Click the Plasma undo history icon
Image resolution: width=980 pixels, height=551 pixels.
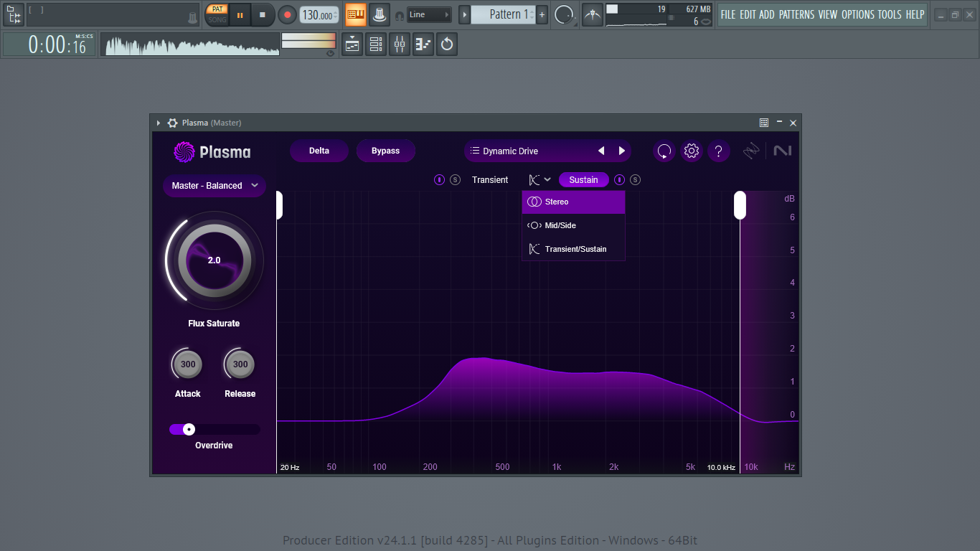point(664,151)
